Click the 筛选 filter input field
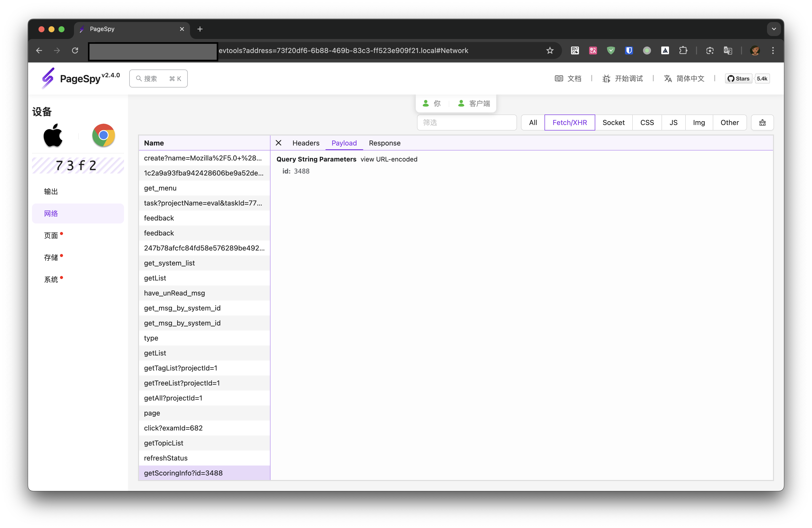Viewport: 812px width, 528px height. pos(466,122)
